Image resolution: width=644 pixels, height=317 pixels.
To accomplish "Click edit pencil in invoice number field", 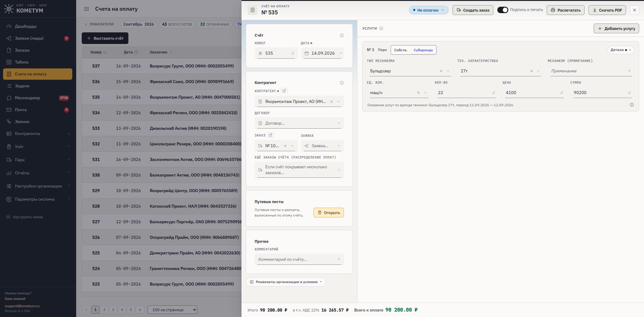I will (x=293, y=53).
